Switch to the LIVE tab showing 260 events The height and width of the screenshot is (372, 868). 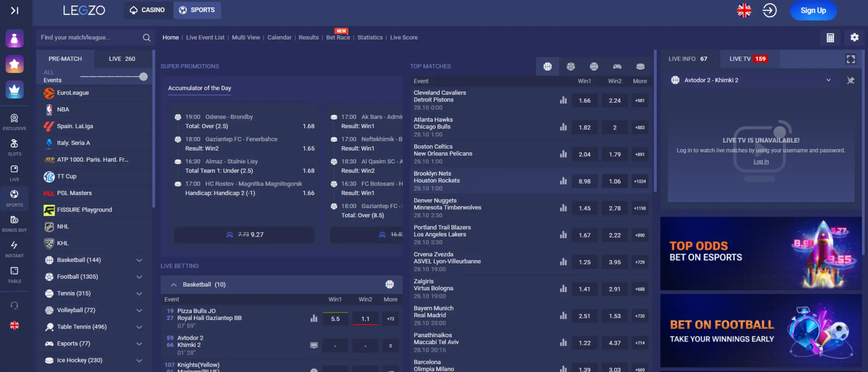pyautogui.click(x=122, y=59)
